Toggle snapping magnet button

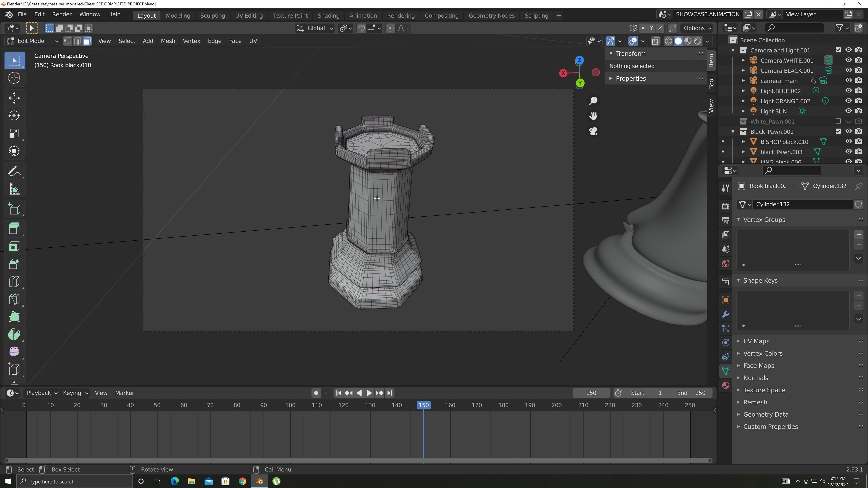point(361,28)
